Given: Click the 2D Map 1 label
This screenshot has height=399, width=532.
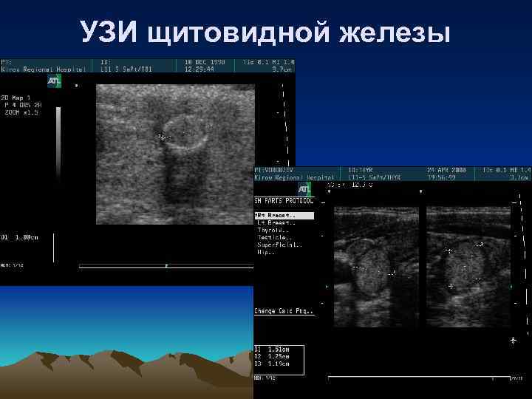Looking at the screenshot, I should coord(16,98).
